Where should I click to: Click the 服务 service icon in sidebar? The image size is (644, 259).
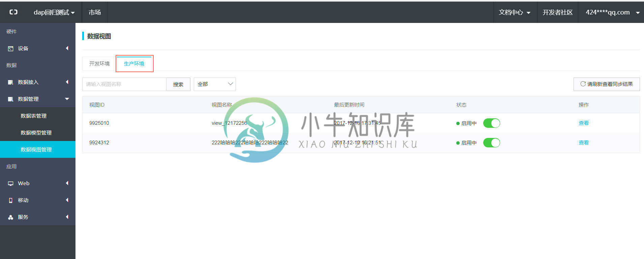11,217
